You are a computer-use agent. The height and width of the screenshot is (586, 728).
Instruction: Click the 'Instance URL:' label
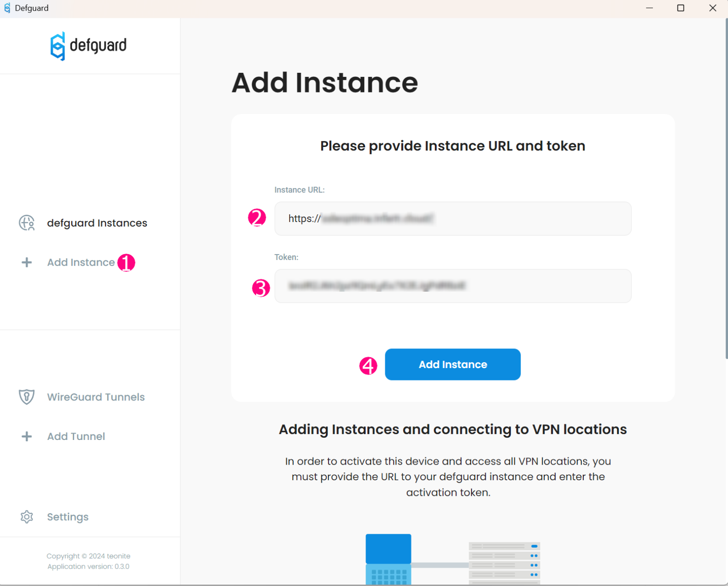click(x=300, y=190)
